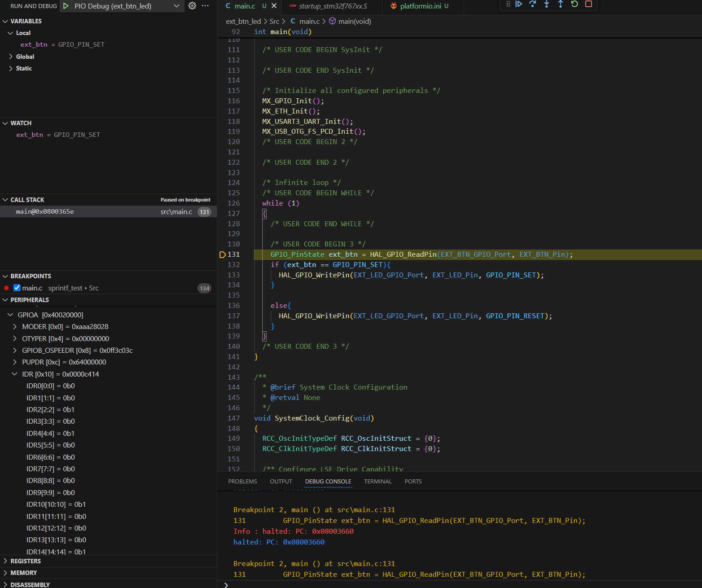Click the 134 line badge in Breakpoints
Image resolution: width=702 pixels, height=588 pixels.
(x=205, y=288)
